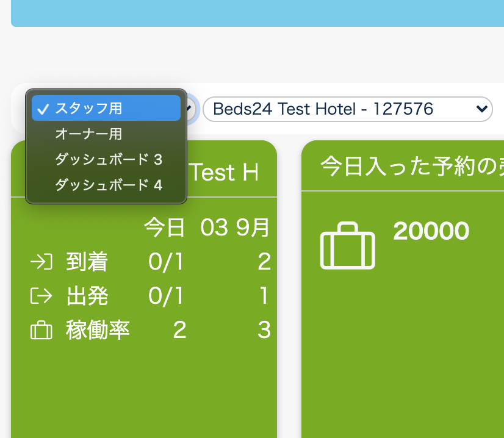Open the Beds24 Test Hotel property dropdown
Image resolution: width=504 pixels, height=438 pixels.
click(x=347, y=110)
